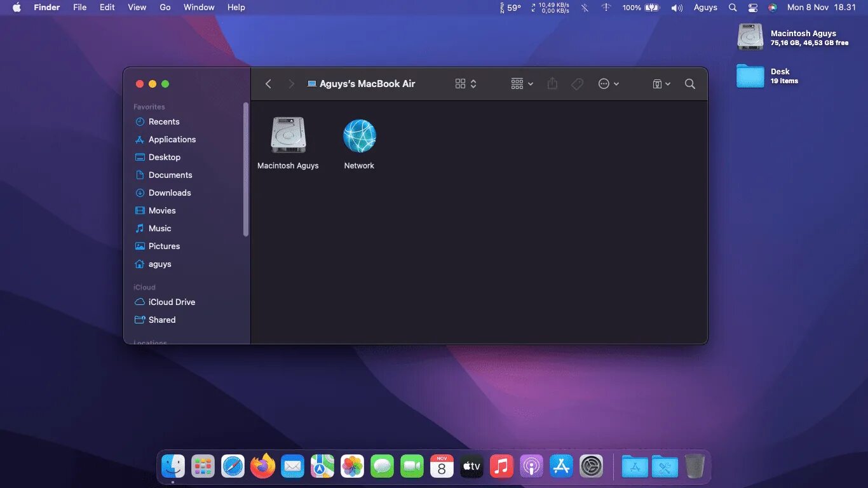Screen dimensions: 868x488
Task: Click the network speed KB/s indicator
Action: coord(550,8)
